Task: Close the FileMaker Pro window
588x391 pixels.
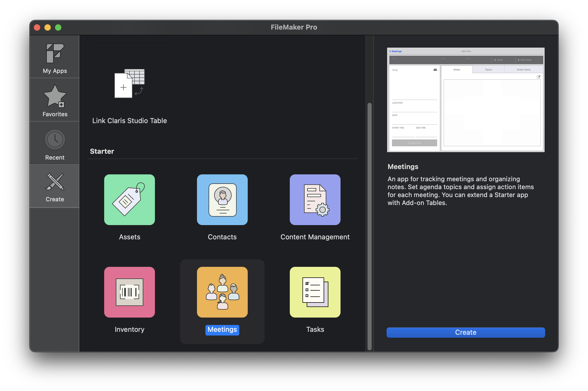Action: click(37, 27)
